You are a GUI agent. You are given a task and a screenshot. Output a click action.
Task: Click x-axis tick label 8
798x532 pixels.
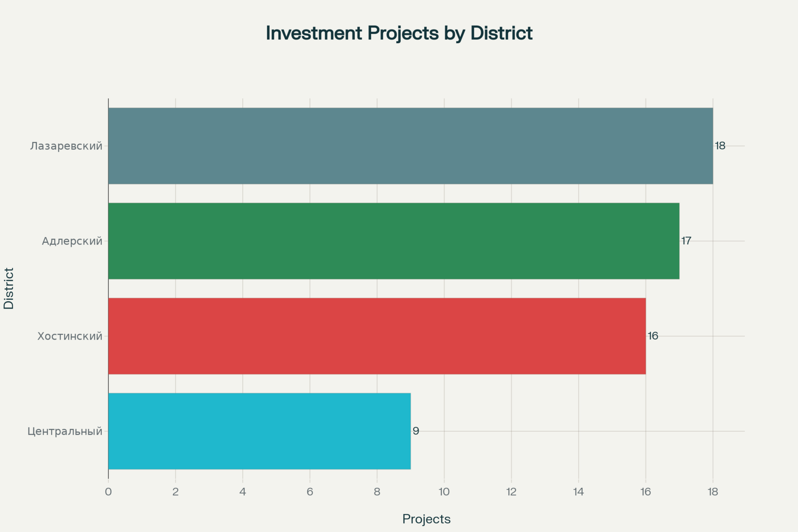[377, 492]
